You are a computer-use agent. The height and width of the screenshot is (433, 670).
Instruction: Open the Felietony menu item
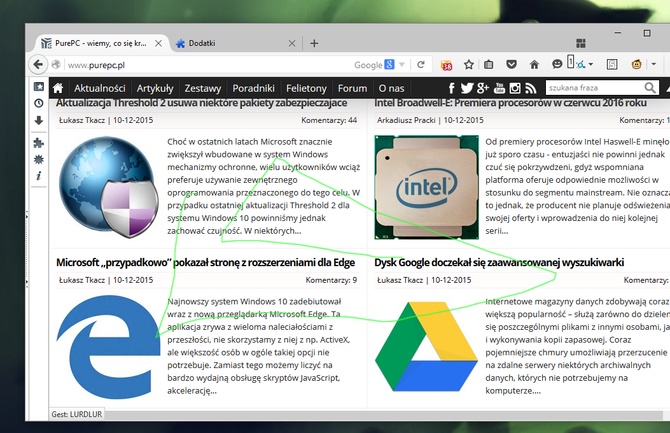coord(306,88)
